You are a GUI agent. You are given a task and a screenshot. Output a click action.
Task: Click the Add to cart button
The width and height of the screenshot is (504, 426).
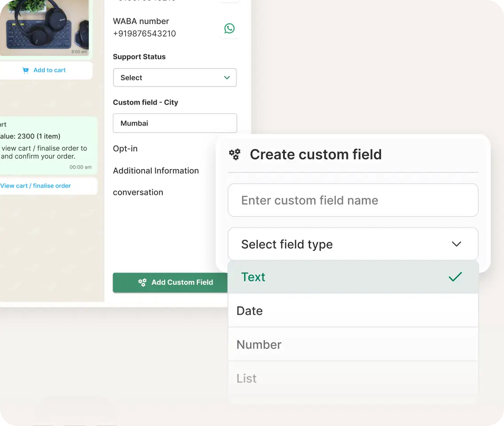44,70
